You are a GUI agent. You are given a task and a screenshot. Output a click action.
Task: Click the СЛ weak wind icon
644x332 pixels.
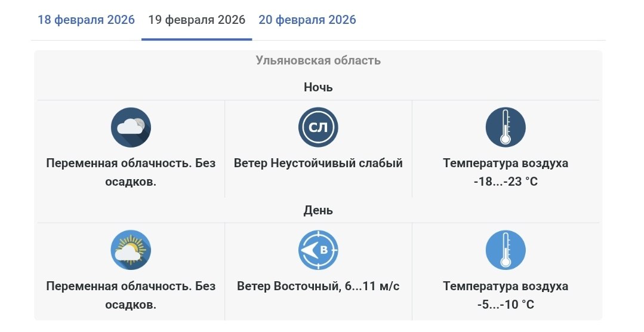[x=318, y=127]
